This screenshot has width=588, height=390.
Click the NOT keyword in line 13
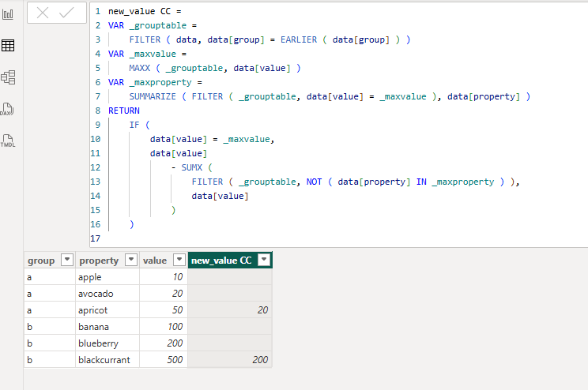pos(314,182)
